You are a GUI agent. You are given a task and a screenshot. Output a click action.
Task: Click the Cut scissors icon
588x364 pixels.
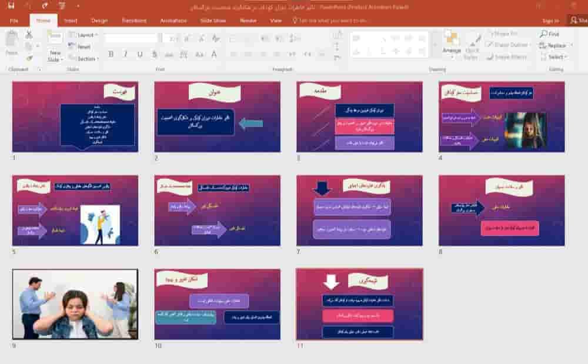click(x=29, y=35)
